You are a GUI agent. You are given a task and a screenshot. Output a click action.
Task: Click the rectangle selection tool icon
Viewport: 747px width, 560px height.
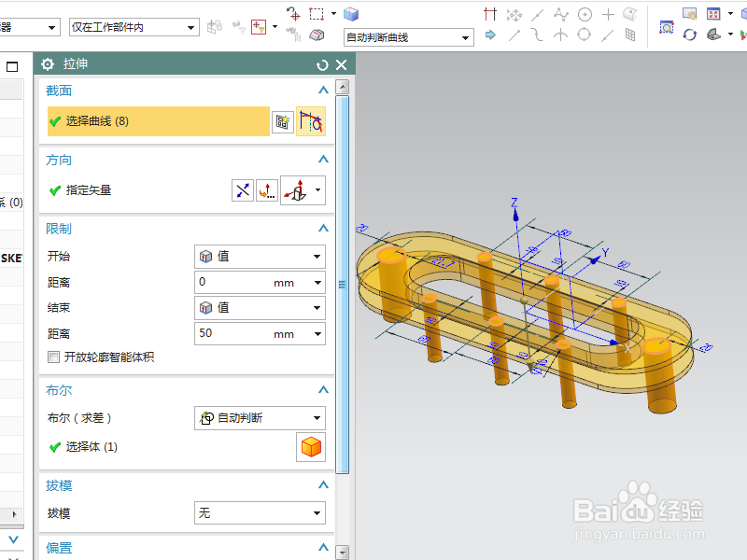tap(317, 14)
